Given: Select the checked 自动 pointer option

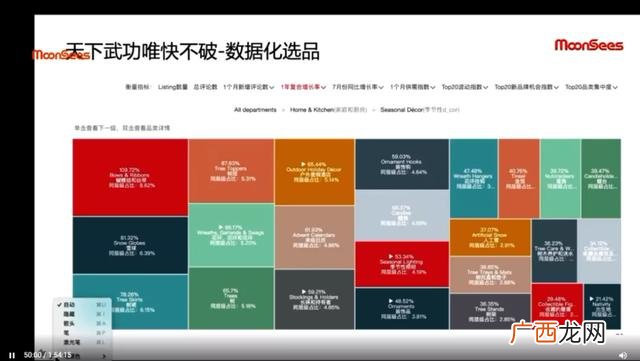Looking at the screenshot, I should coord(82,305).
